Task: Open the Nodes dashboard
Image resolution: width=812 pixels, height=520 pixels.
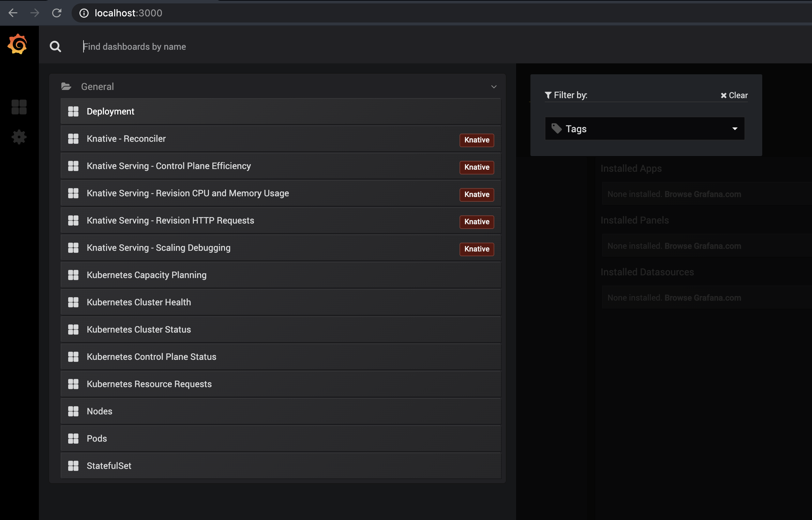Action: pos(281,411)
